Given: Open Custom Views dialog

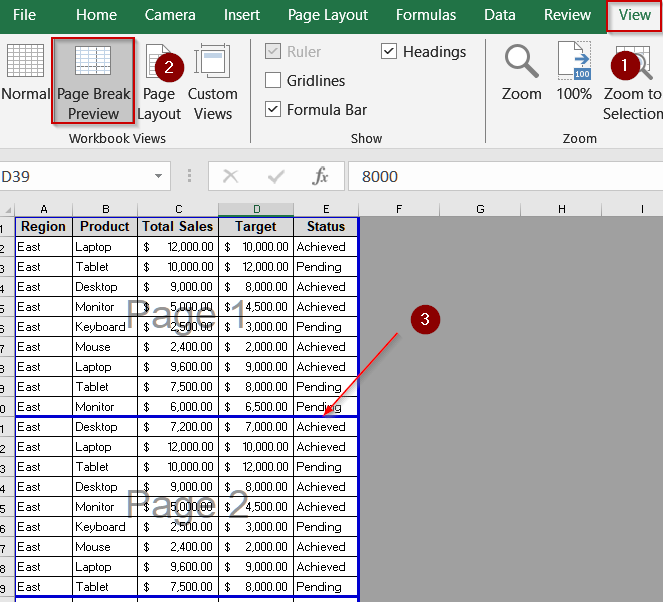Looking at the screenshot, I should click(213, 82).
